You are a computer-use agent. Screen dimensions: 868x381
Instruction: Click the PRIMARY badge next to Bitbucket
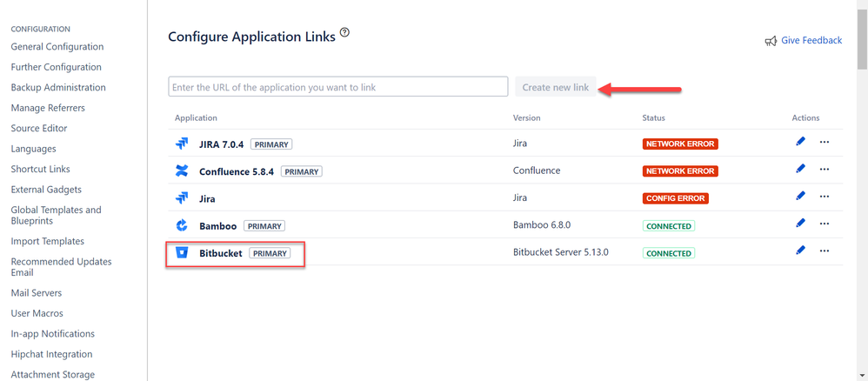[x=270, y=253]
